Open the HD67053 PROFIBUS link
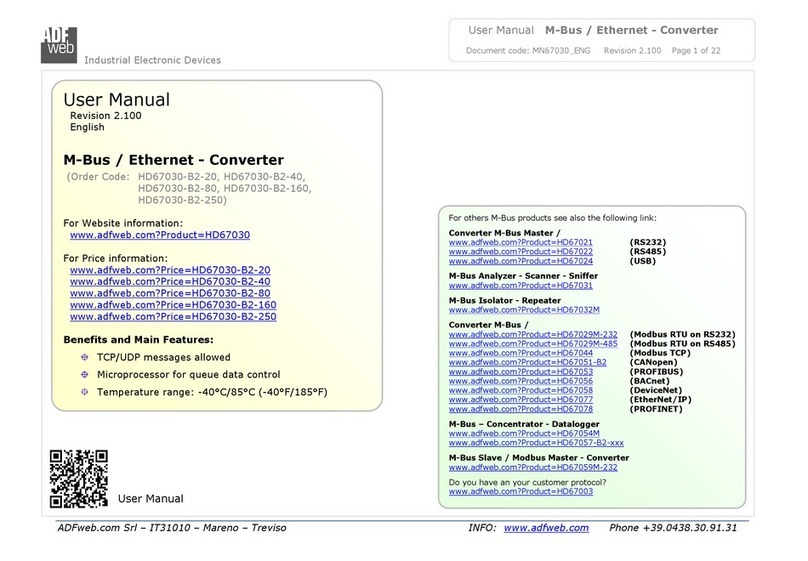This screenshot has width=808, height=561. point(520,372)
